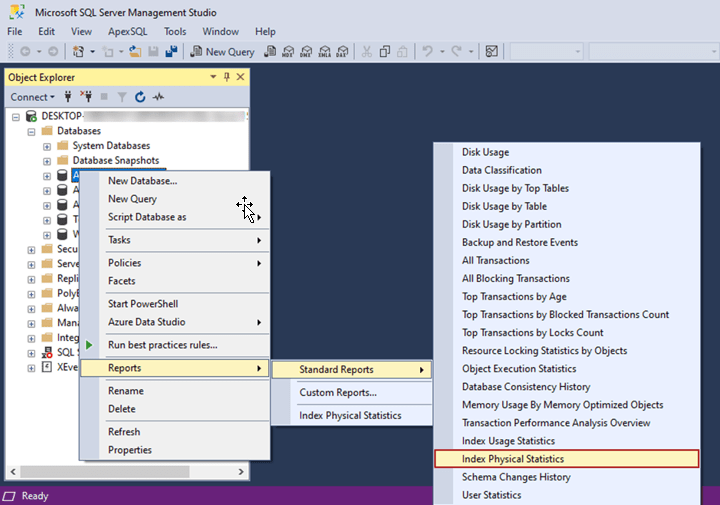Click the Save icon in toolbar

[153, 52]
